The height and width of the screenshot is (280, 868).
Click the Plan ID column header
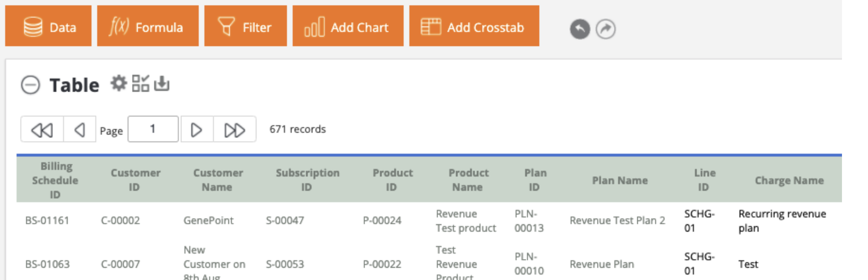535,180
